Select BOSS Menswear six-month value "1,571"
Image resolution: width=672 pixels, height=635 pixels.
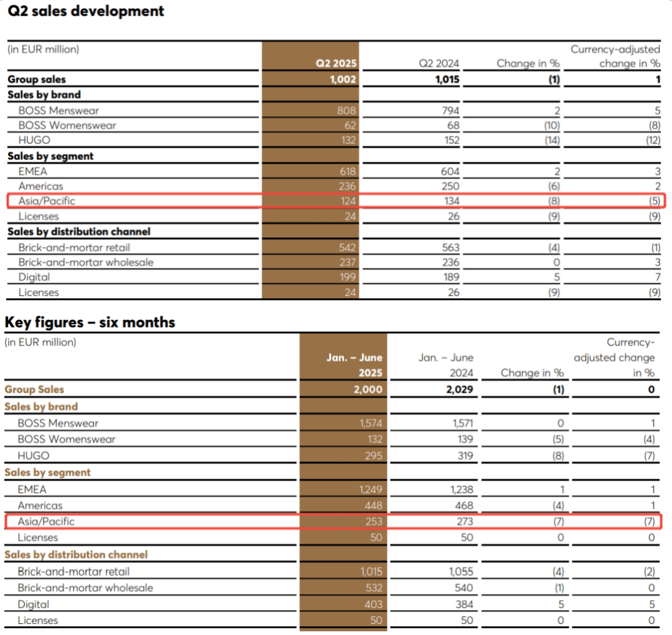pos(463,423)
